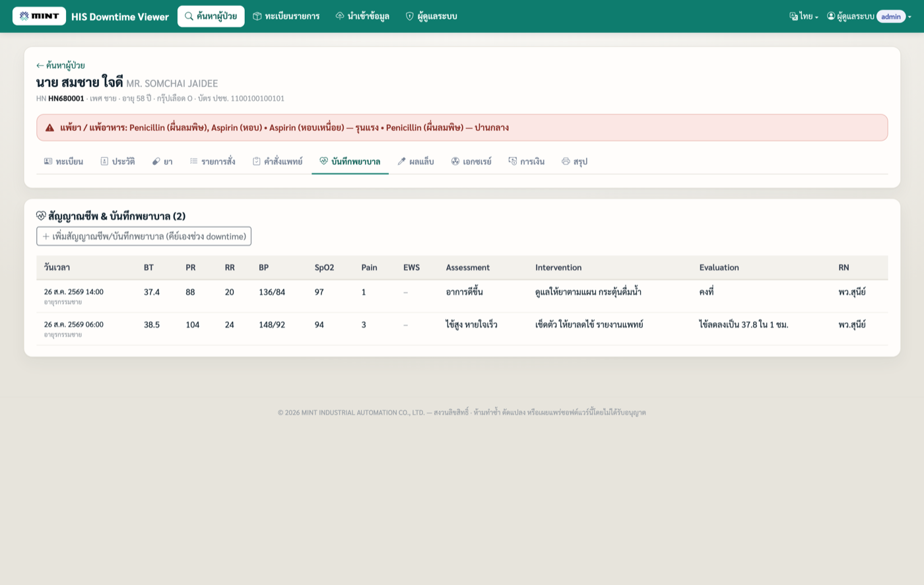924x585 pixels.
Task: Click BP value 148/92
Action: click(272, 325)
